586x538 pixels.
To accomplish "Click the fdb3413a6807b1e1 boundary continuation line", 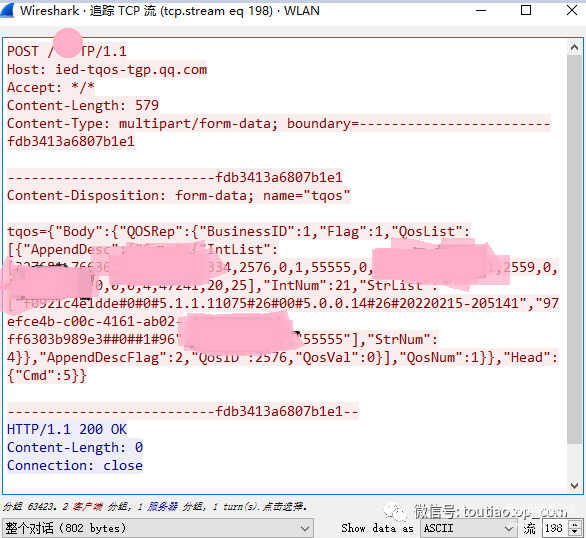I will tap(71, 141).
